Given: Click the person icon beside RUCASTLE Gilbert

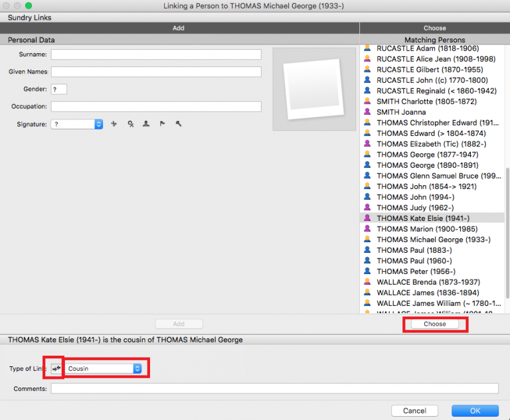Looking at the screenshot, I should pyautogui.click(x=367, y=70).
